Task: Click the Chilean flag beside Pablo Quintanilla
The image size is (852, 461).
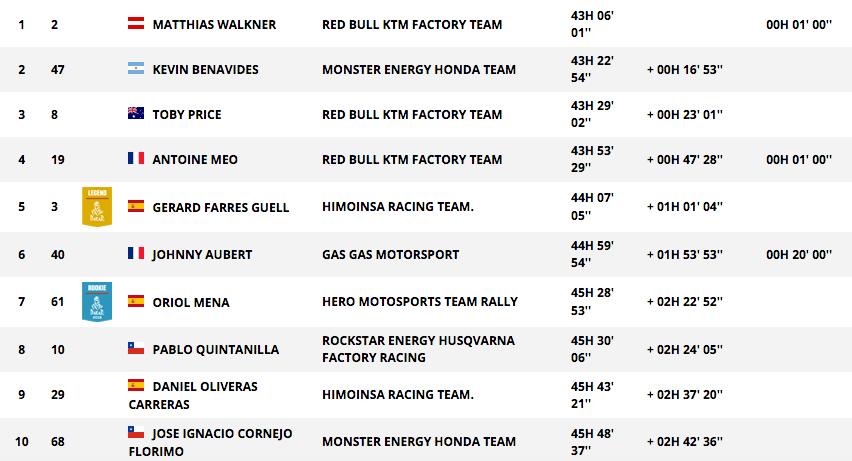Action: [x=136, y=348]
